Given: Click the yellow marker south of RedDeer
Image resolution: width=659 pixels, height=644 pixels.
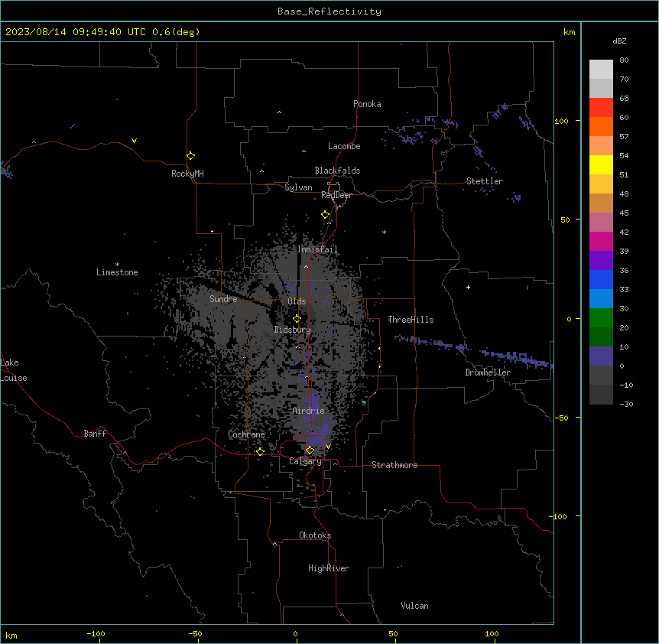Looking at the screenshot, I should click(x=326, y=215).
